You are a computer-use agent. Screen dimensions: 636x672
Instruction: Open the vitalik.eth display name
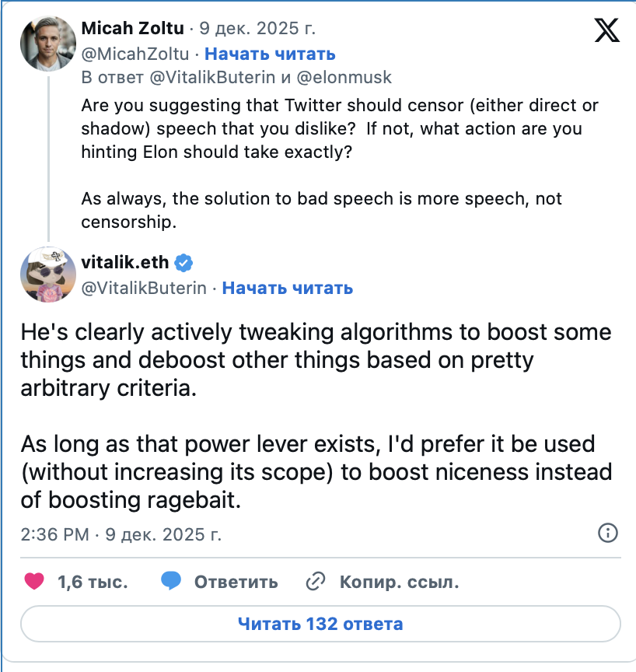(123, 261)
